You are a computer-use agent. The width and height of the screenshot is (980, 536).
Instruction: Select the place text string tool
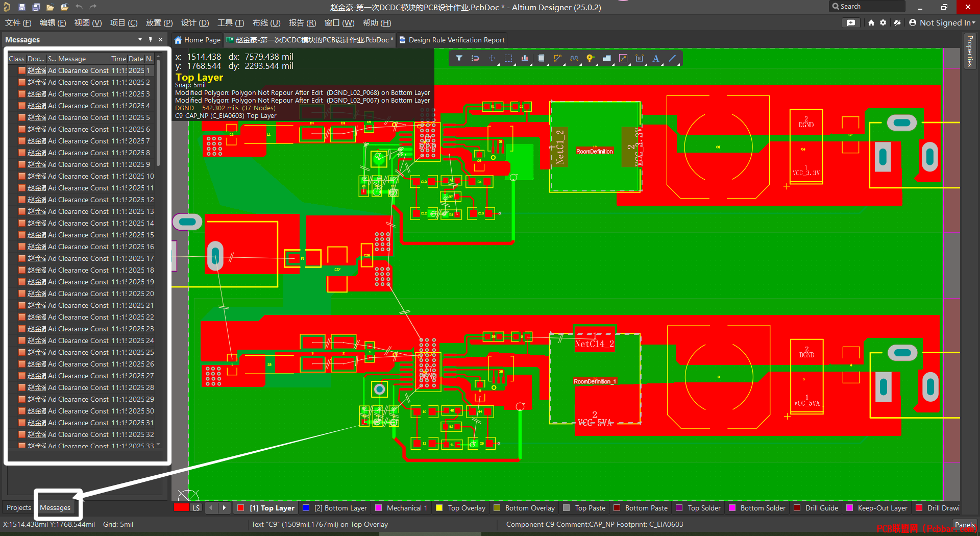656,58
